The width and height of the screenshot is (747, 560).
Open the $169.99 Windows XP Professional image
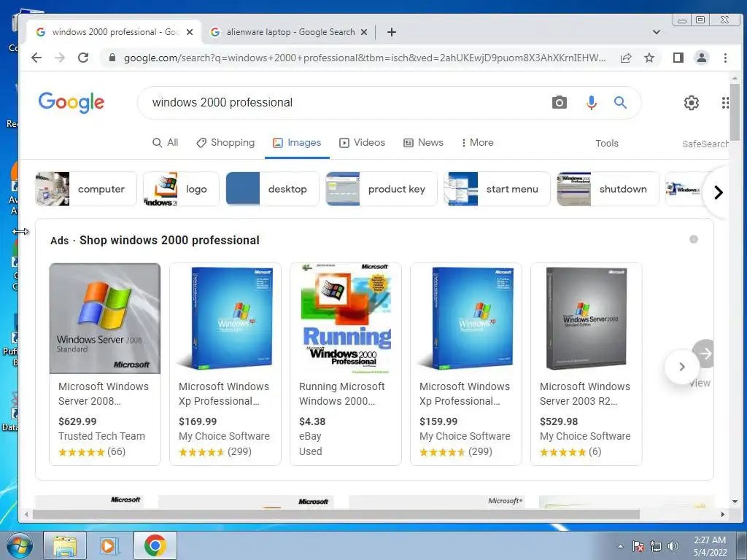click(225, 319)
